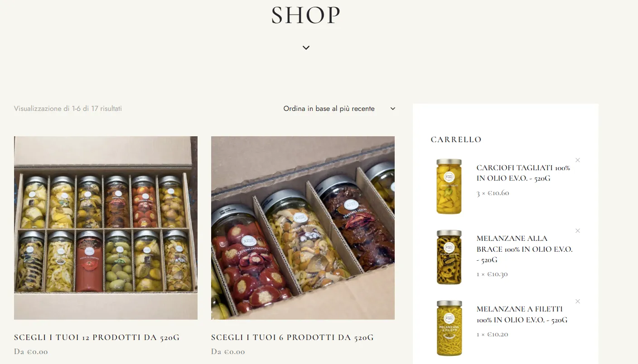Open Melanzane a Filetti jar thumbnail
This screenshot has height=364, width=638.
tap(449, 327)
